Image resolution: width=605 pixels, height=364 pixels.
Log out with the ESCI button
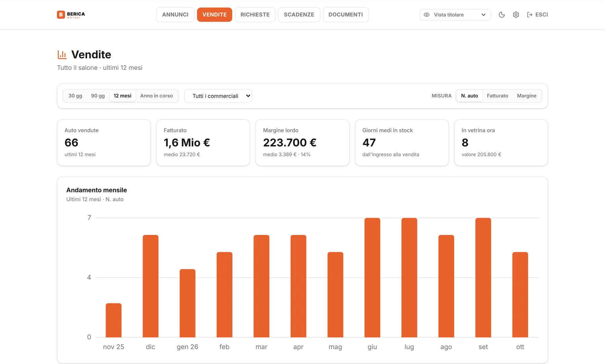(537, 15)
